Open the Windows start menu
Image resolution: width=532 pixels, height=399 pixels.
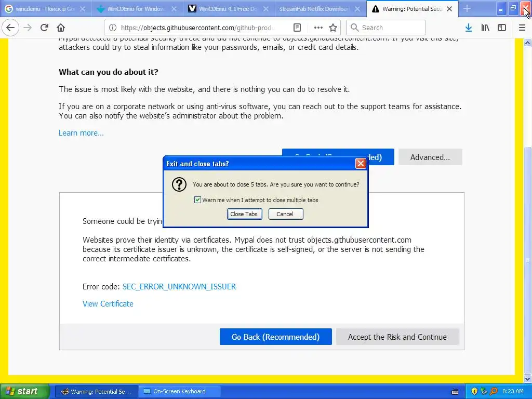pos(25,392)
